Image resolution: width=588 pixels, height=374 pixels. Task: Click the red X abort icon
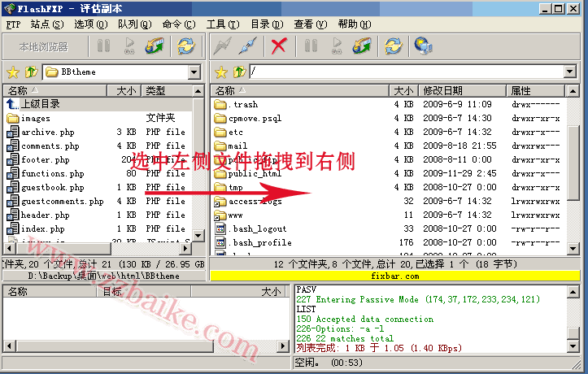279,46
